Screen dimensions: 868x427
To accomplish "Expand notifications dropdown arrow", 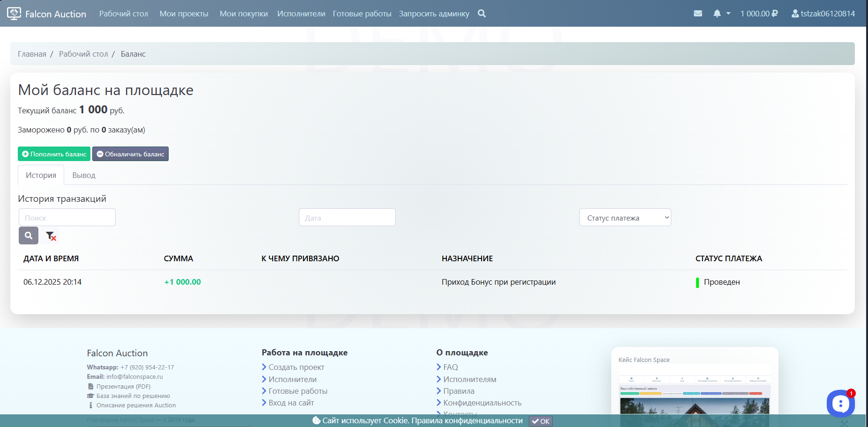I will pyautogui.click(x=728, y=14).
